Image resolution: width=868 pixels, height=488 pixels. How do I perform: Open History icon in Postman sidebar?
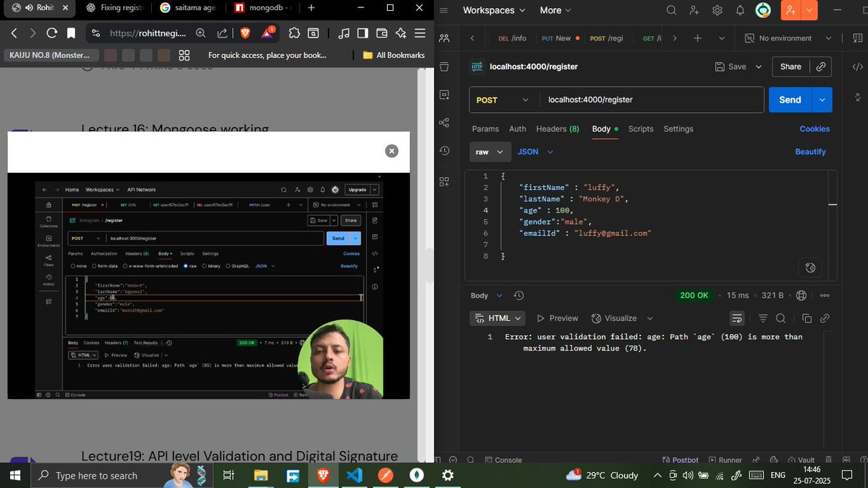point(444,151)
